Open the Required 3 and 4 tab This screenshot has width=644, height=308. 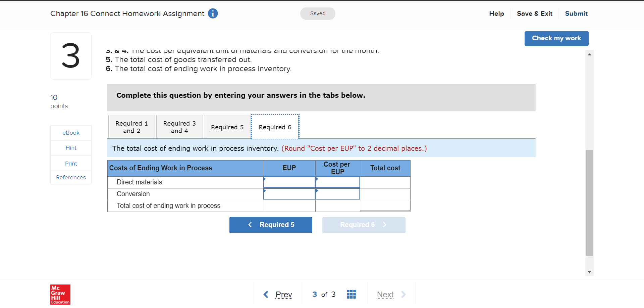tap(179, 127)
